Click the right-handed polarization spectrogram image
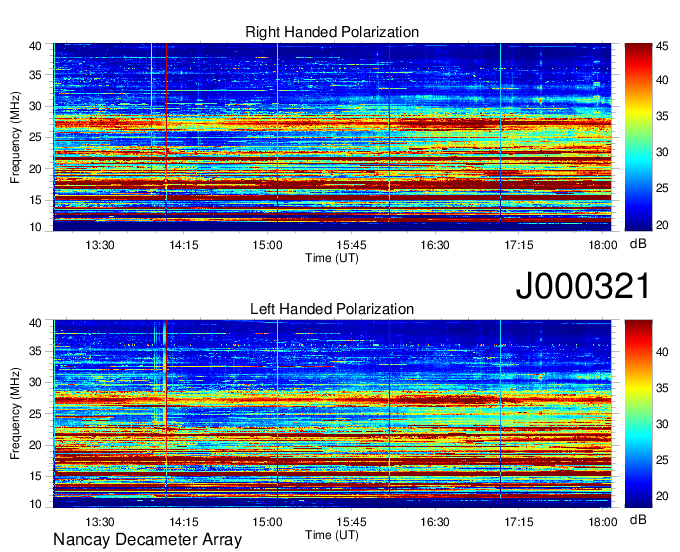 point(332,137)
